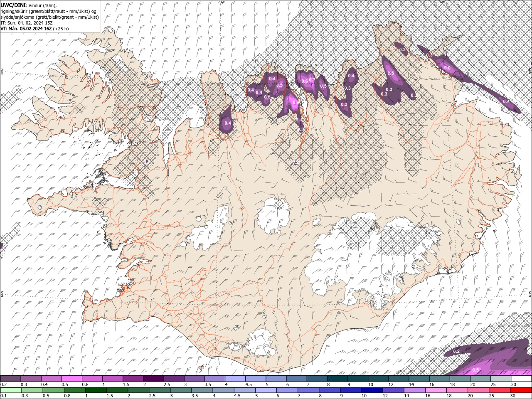Viewport: 532px width, 399px height.
Task: Click the pale green rain swatch between 0.1 and 0.3
Action: 11,390
